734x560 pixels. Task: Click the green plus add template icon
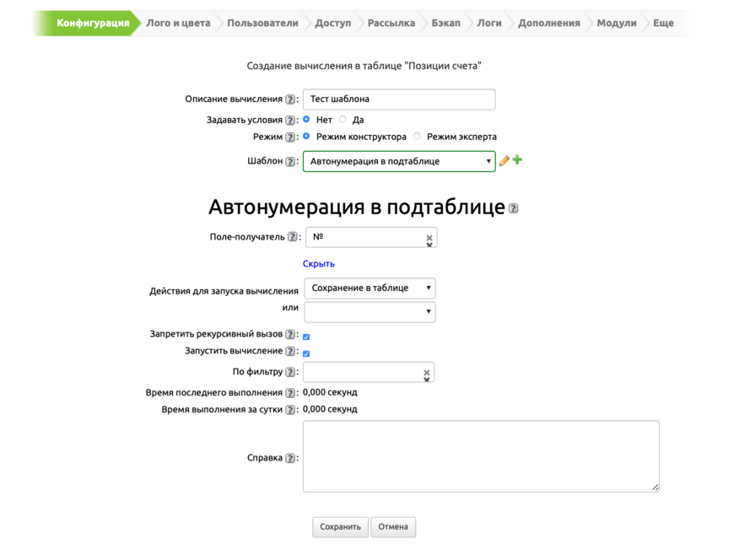point(517,159)
